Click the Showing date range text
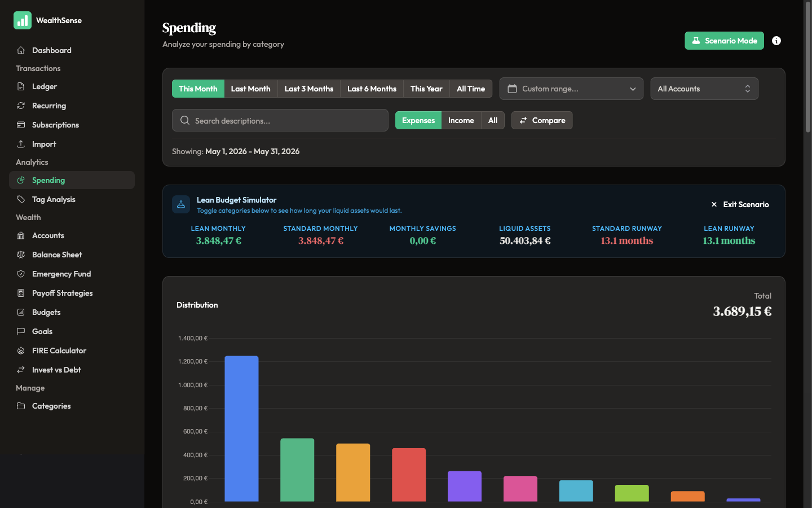 coord(236,151)
